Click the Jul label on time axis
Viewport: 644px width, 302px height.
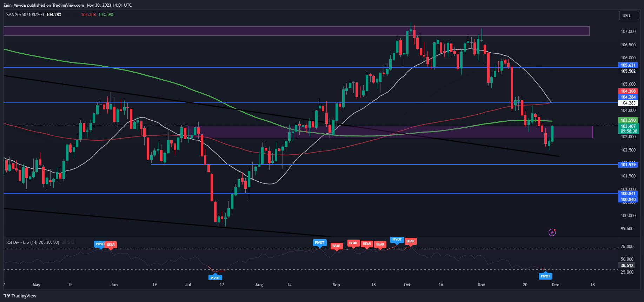[188, 285]
